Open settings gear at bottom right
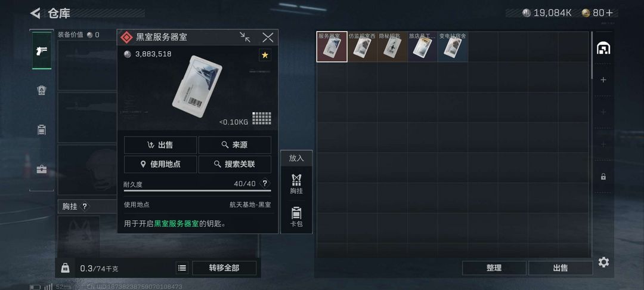 point(603,262)
